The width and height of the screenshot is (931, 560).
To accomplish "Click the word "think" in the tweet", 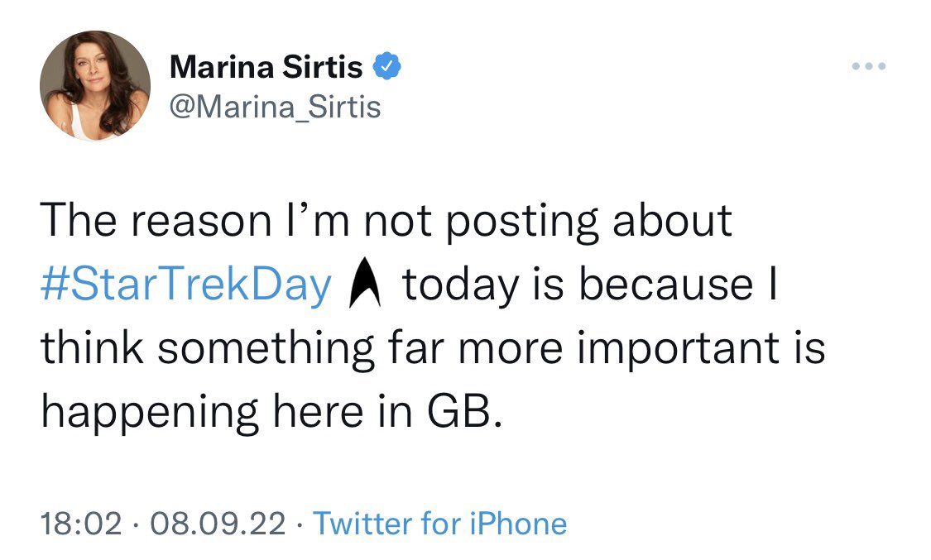I will (x=91, y=348).
